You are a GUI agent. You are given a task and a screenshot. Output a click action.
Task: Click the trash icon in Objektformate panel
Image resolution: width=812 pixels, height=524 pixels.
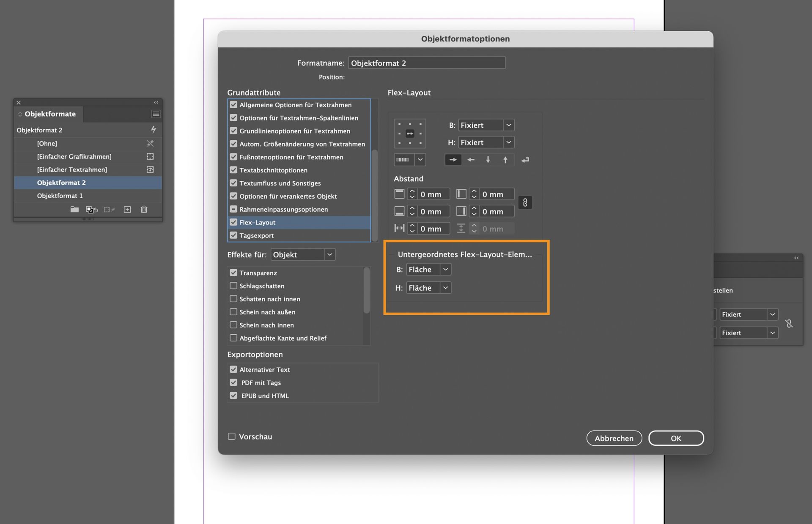[x=144, y=210]
